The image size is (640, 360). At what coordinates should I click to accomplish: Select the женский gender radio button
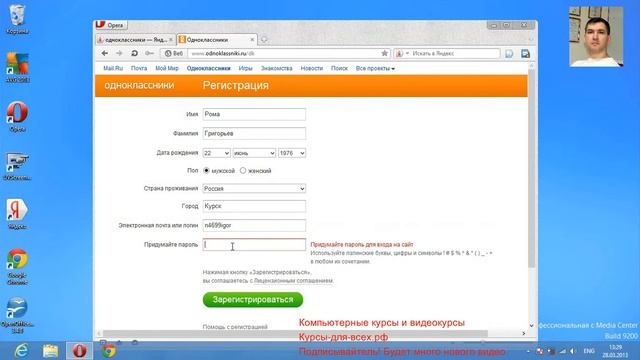[x=243, y=171]
